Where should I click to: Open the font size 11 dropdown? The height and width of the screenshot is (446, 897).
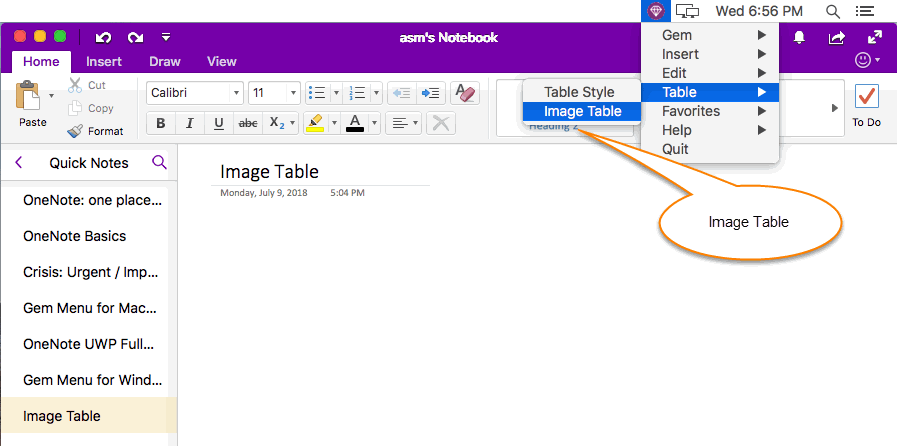(x=293, y=93)
